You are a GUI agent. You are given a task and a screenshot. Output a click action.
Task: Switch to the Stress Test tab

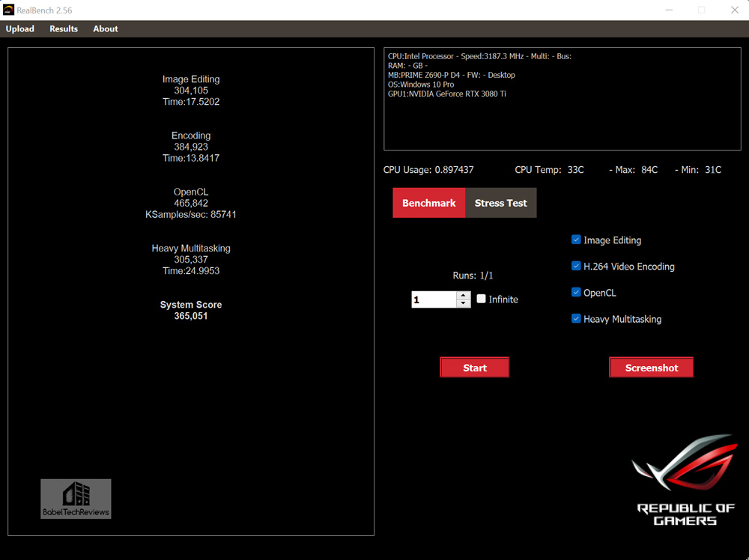(x=500, y=203)
